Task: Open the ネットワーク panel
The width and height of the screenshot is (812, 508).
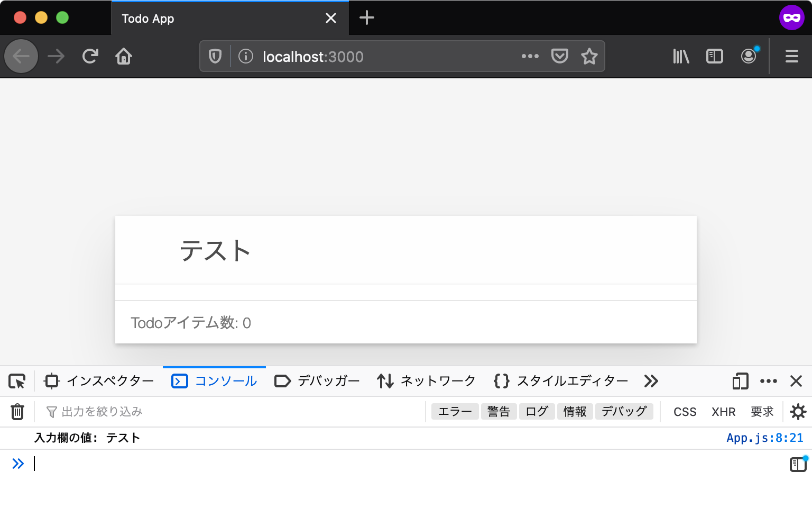Action: (x=426, y=381)
